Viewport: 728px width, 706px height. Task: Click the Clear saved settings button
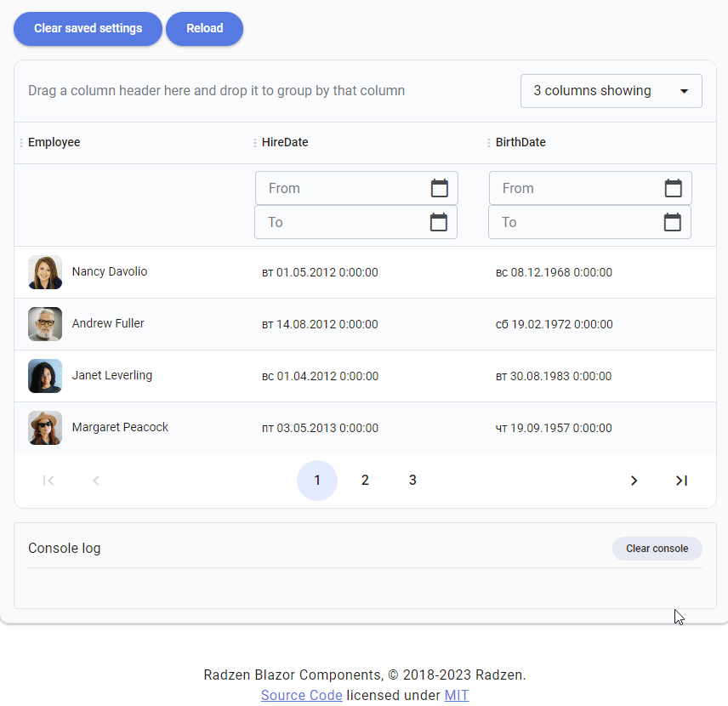pyautogui.click(x=88, y=28)
